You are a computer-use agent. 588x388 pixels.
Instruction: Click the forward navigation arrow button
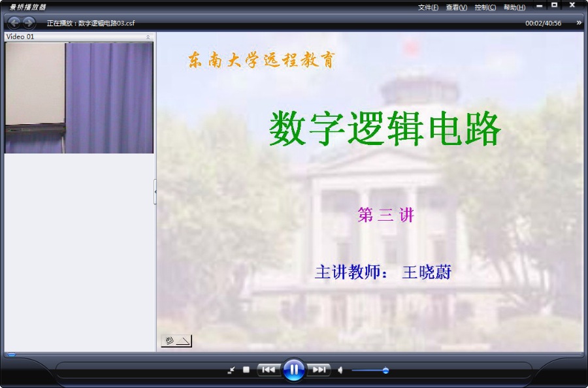29,23
